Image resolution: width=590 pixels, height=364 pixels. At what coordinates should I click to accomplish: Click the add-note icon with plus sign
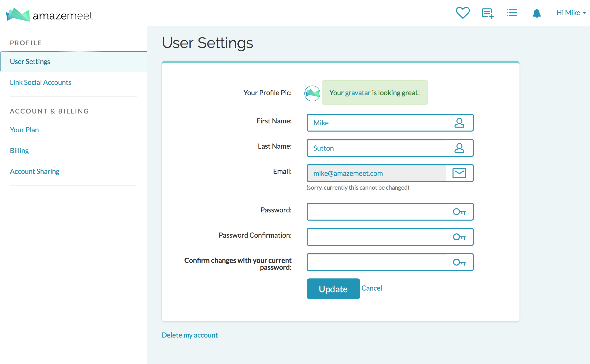click(x=487, y=13)
